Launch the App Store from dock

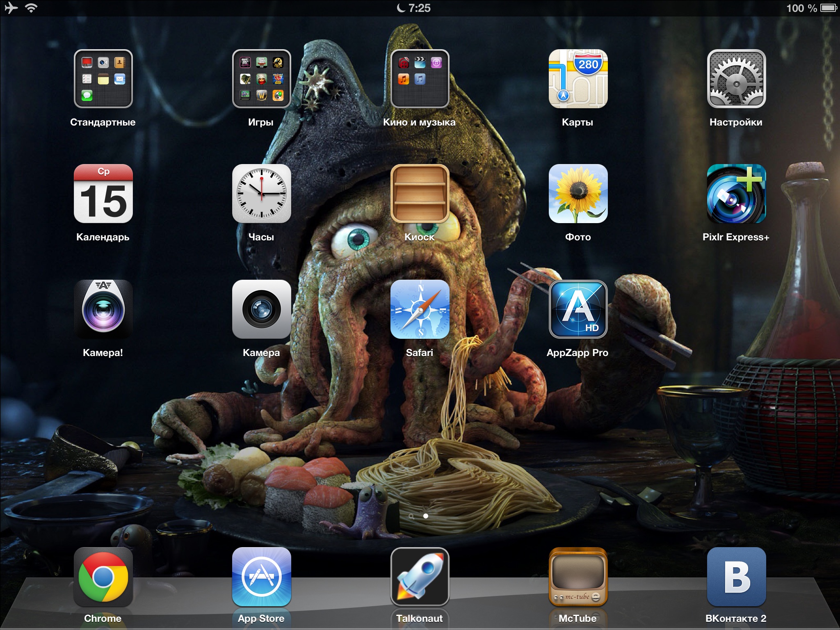[261, 577]
